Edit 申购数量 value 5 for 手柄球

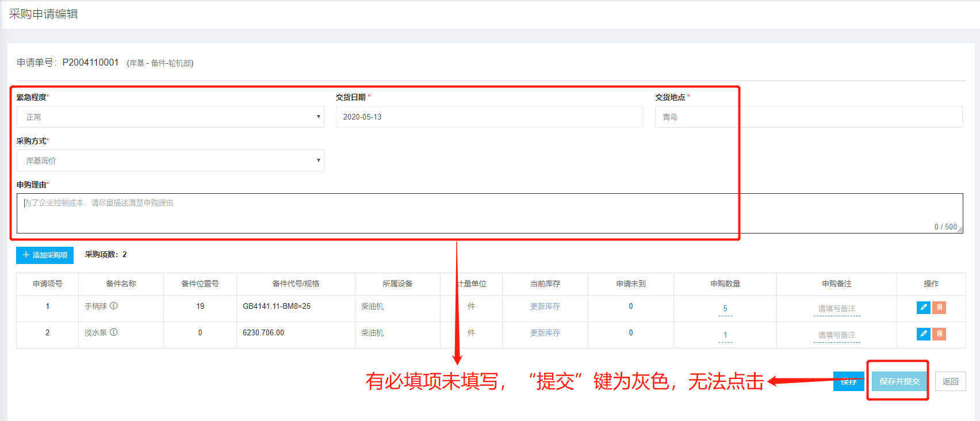725,309
